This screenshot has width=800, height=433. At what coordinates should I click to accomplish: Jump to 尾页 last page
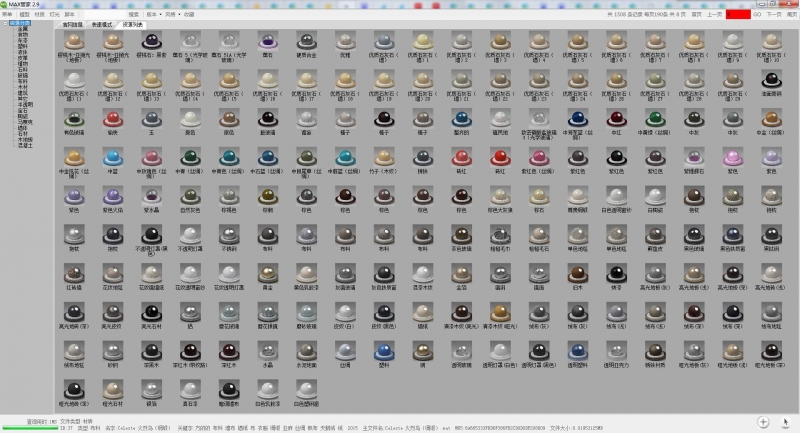pos(791,14)
